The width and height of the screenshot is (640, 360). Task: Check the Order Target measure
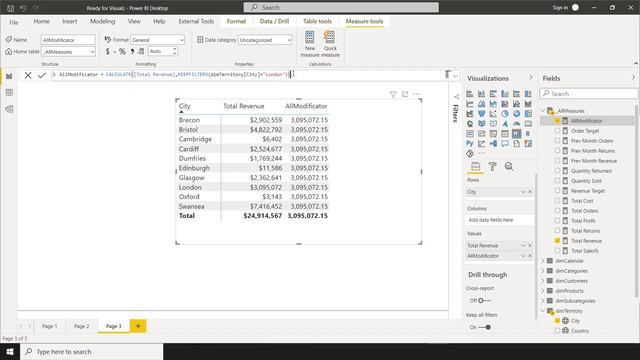[557, 131]
